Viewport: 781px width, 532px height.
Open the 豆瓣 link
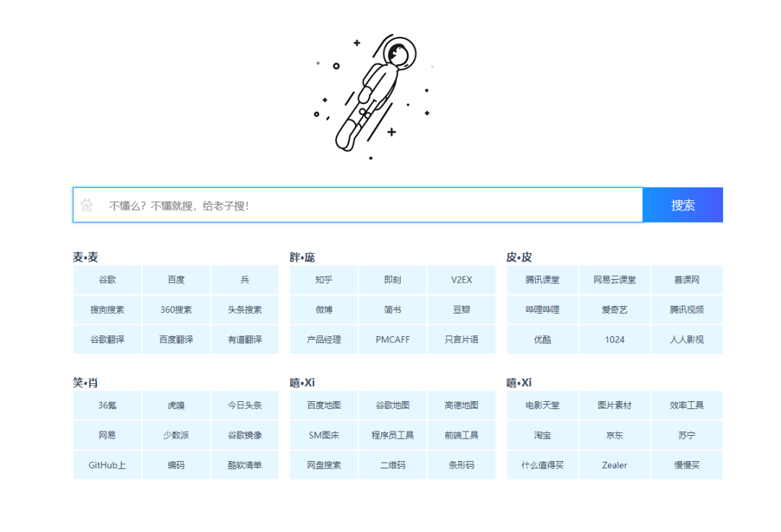point(461,309)
